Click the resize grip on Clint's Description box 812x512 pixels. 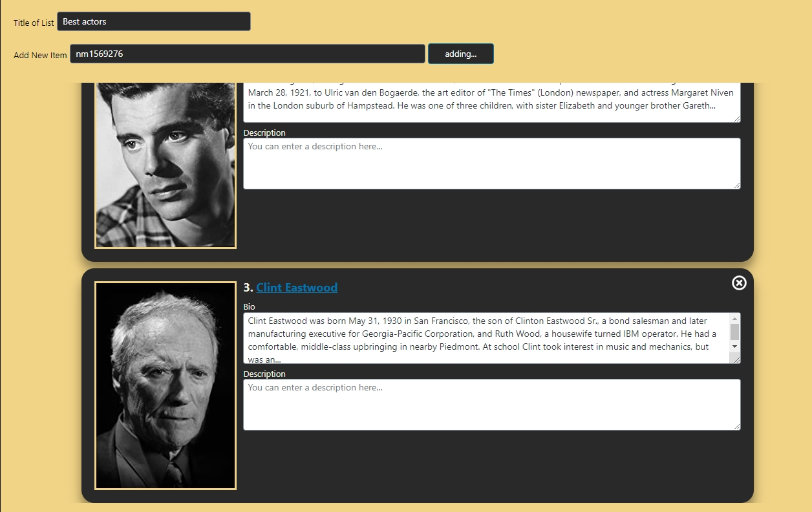(x=736, y=426)
